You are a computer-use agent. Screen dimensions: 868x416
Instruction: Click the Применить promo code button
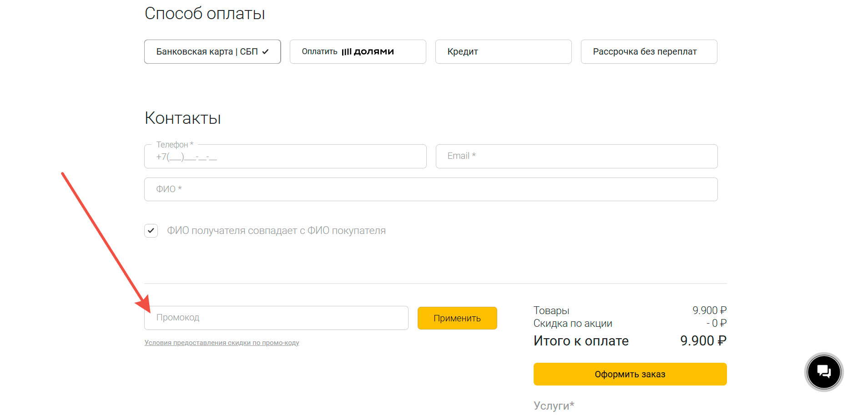(x=457, y=318)
